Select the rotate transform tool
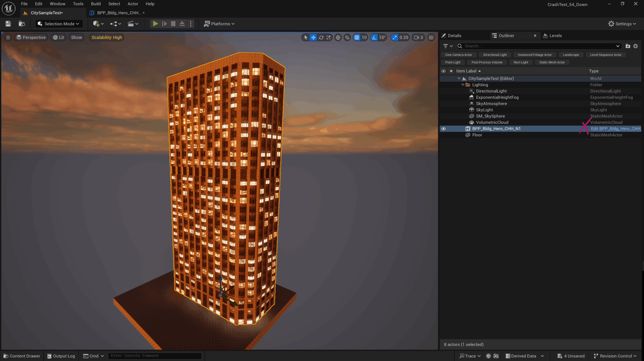The height and width of the screenshot is (361, 644). [x=321, y=37]
